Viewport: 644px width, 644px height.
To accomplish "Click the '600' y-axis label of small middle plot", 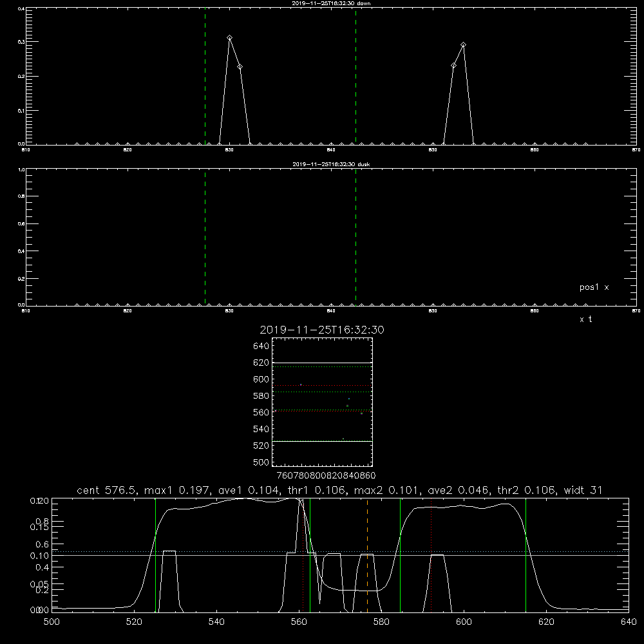I will click(261, 379).
